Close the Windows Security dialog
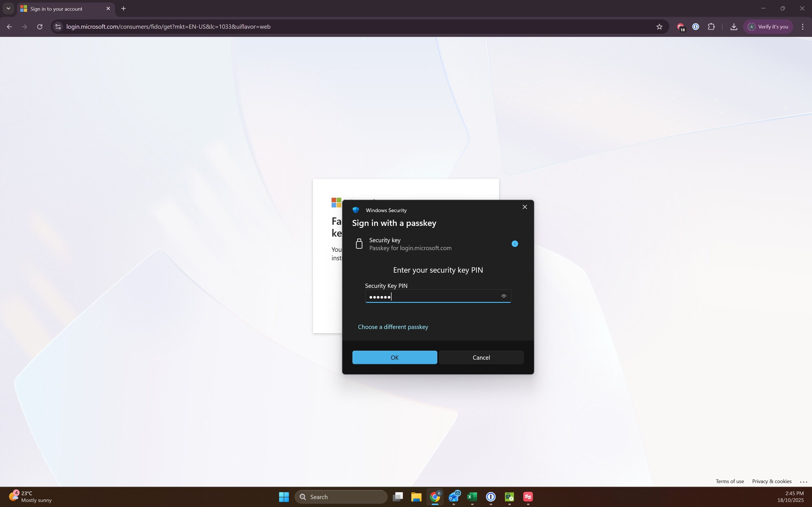812x507 pixels. (524, 207)
